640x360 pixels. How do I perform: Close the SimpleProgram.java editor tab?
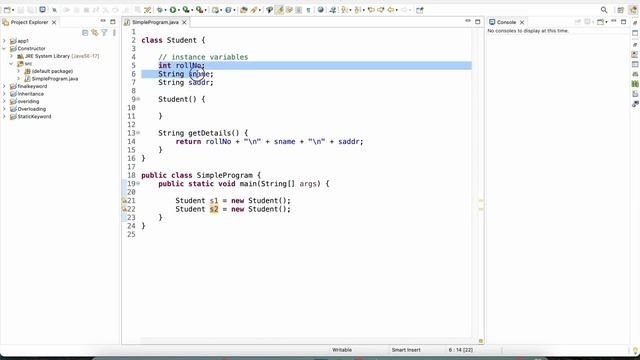click(184, 22)
